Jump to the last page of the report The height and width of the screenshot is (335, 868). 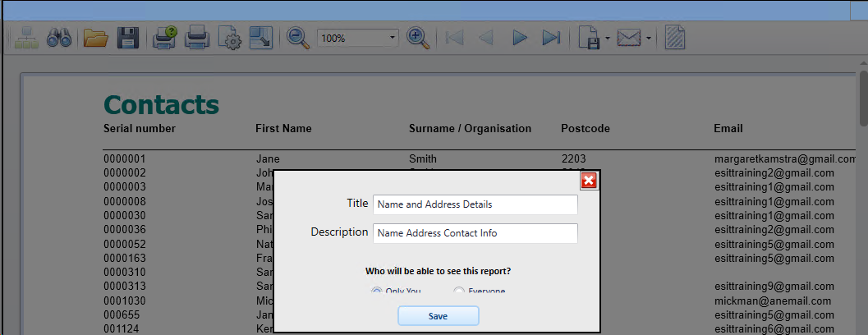click(x=551, y=38)
